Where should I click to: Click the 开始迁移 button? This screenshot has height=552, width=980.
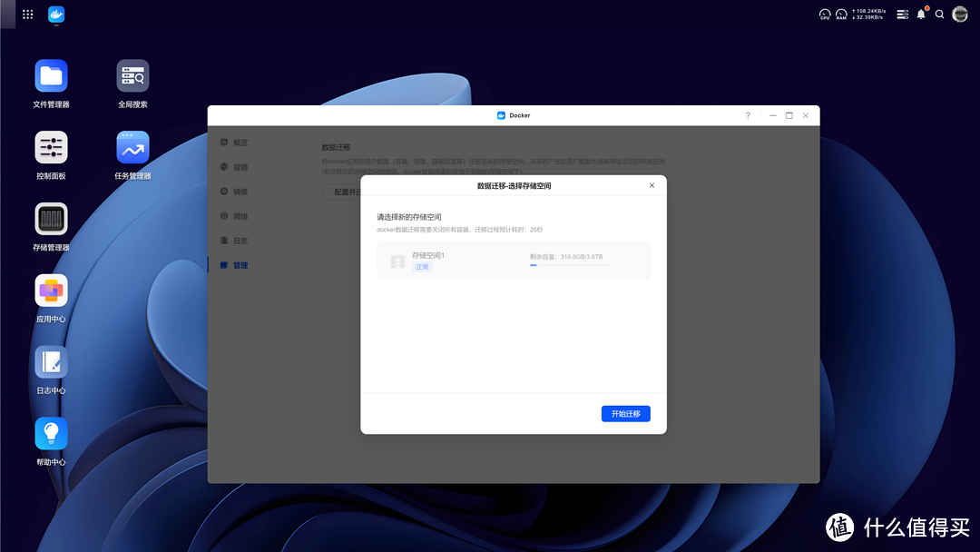coord(625,414)
